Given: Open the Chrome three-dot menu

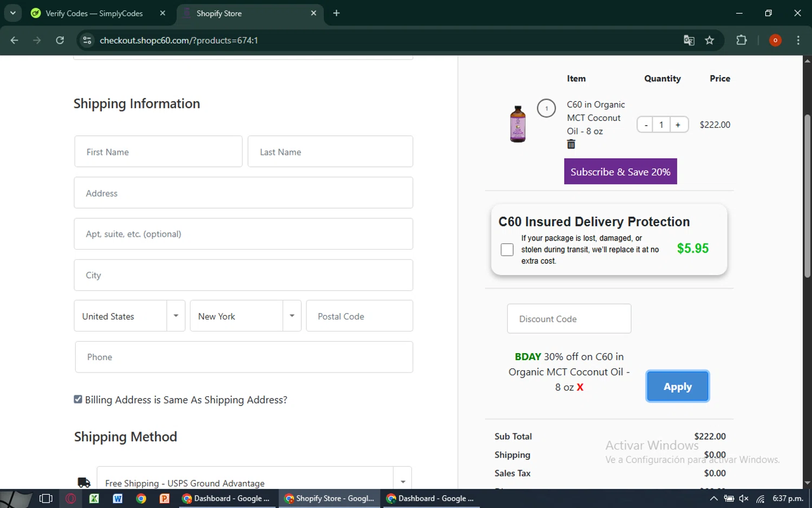Looking at the screenshot, I should click(798, 40).
